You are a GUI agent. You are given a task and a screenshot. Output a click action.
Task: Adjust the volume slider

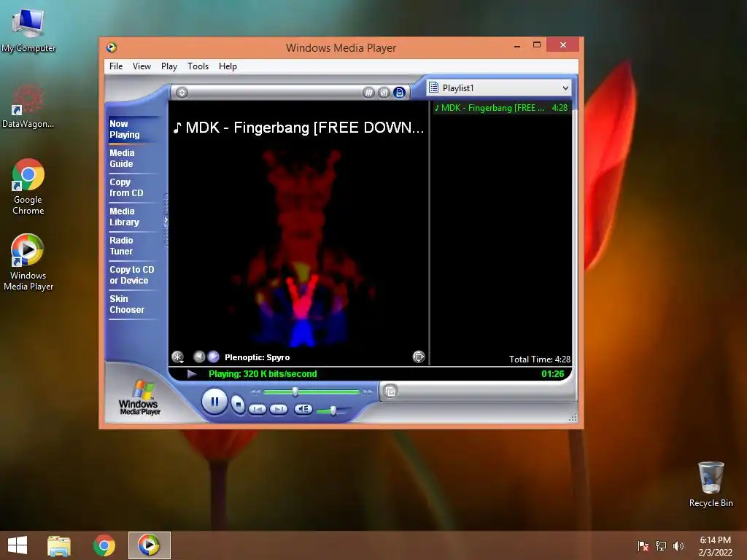333,410
